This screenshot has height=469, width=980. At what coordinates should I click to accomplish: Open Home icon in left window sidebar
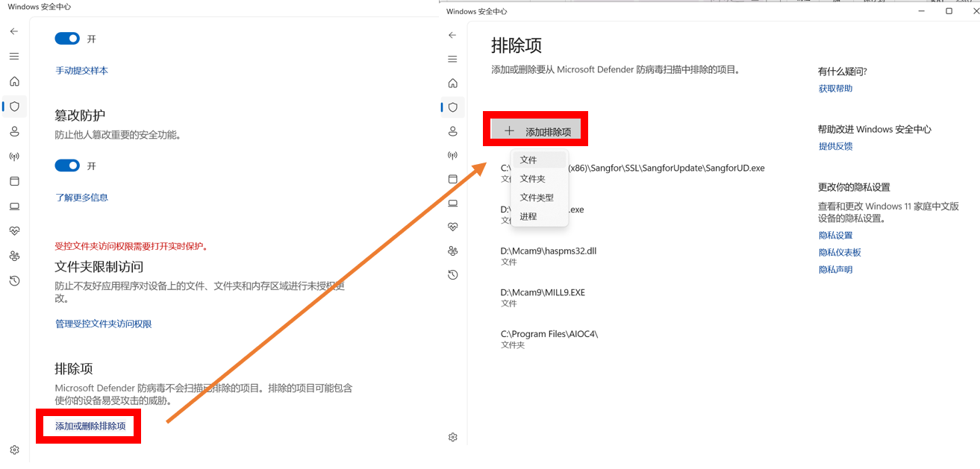point(14,81)
